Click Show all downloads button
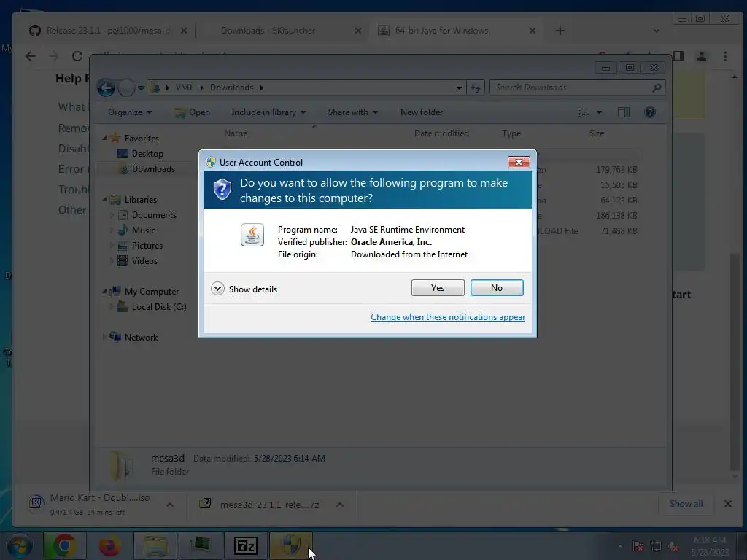This screenshot has width=747, height=560. 686,504
